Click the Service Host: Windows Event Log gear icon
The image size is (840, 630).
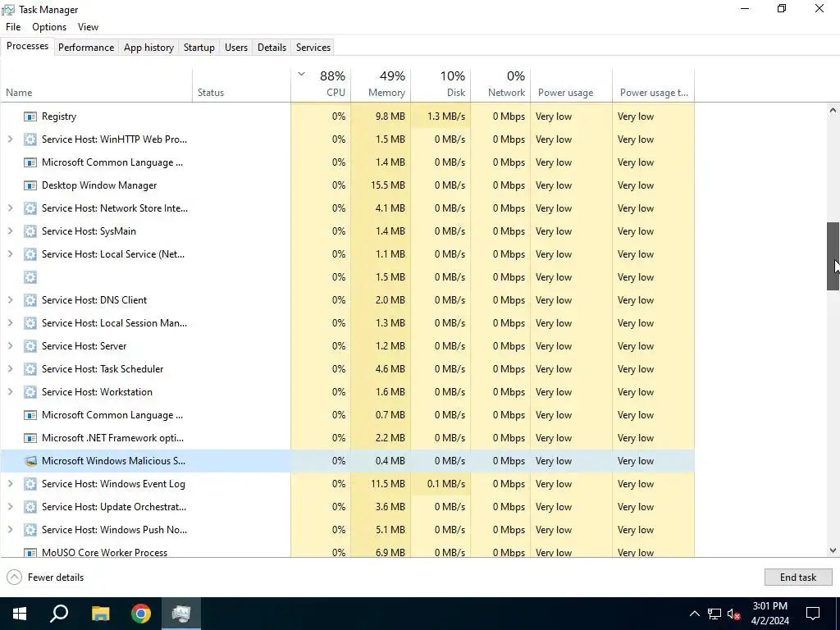point(30,484)
